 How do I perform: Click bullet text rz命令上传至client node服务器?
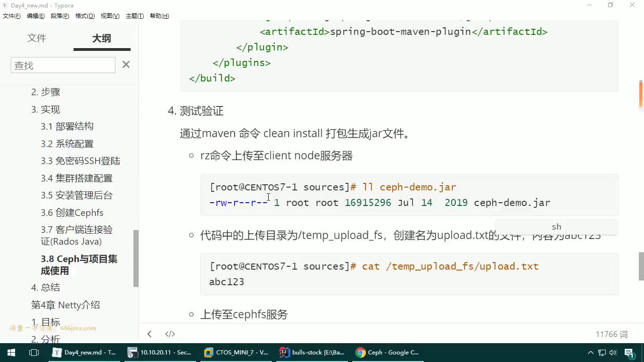point(276,156)
